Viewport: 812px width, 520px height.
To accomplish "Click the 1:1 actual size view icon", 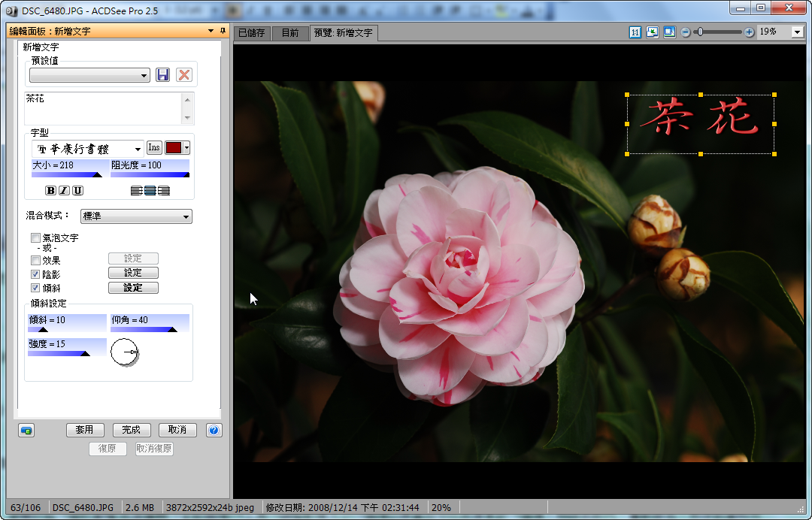I will pos(635,32).
